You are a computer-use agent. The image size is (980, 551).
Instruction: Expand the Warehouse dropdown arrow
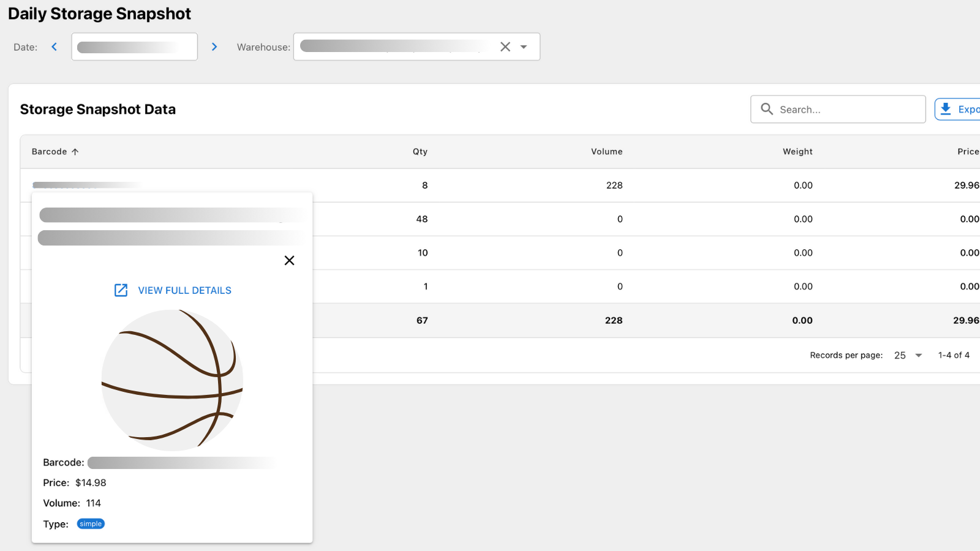click(x=524, y=47)
